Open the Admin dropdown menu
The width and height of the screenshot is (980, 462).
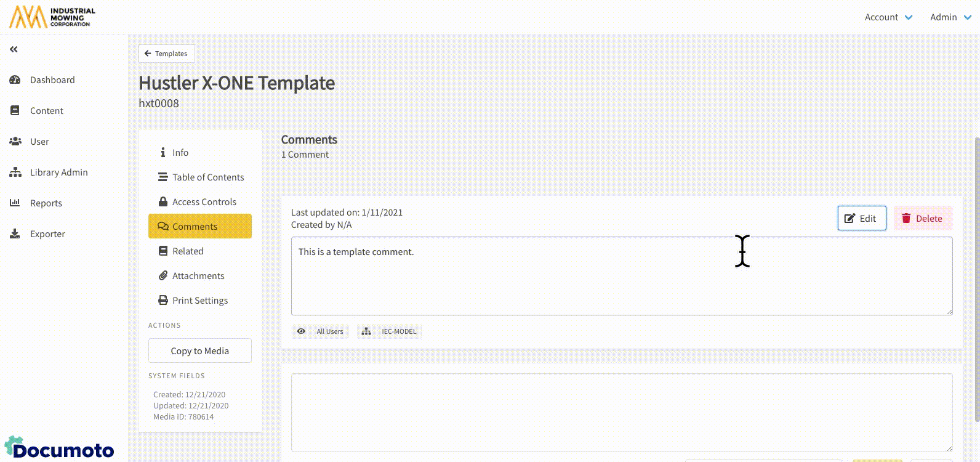point(950,17)
